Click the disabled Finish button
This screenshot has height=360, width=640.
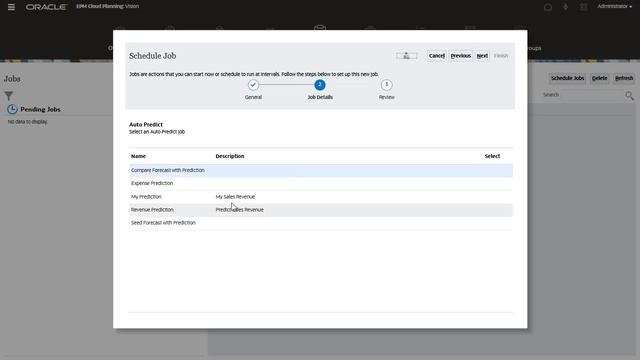tap(501, 56)
